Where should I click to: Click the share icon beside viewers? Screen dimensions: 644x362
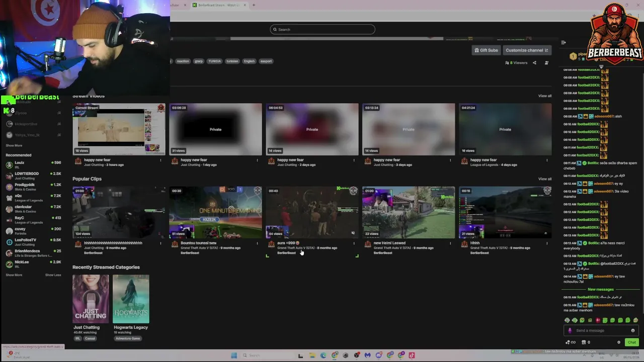[x=534, y=63]
